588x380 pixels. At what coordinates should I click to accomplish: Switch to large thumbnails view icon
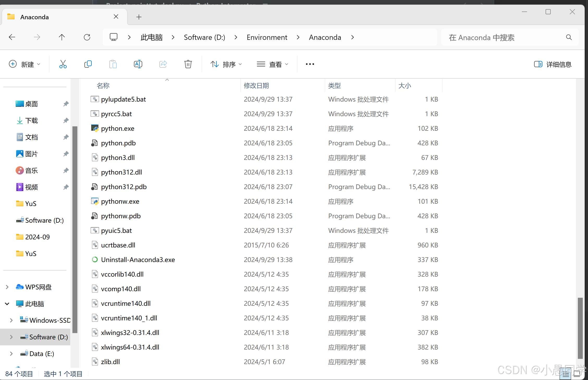click(577, 374)
